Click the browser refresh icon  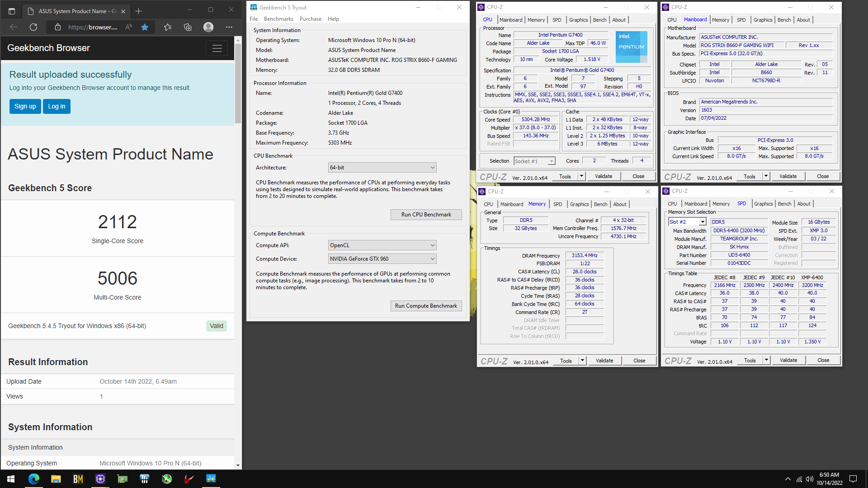33,27
